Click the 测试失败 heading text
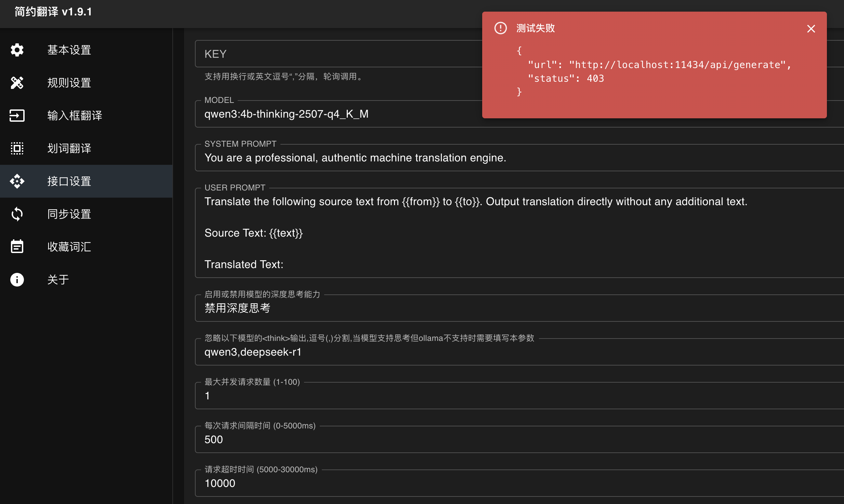This screenshot has height=504, width=844. (x=536, y=28)
